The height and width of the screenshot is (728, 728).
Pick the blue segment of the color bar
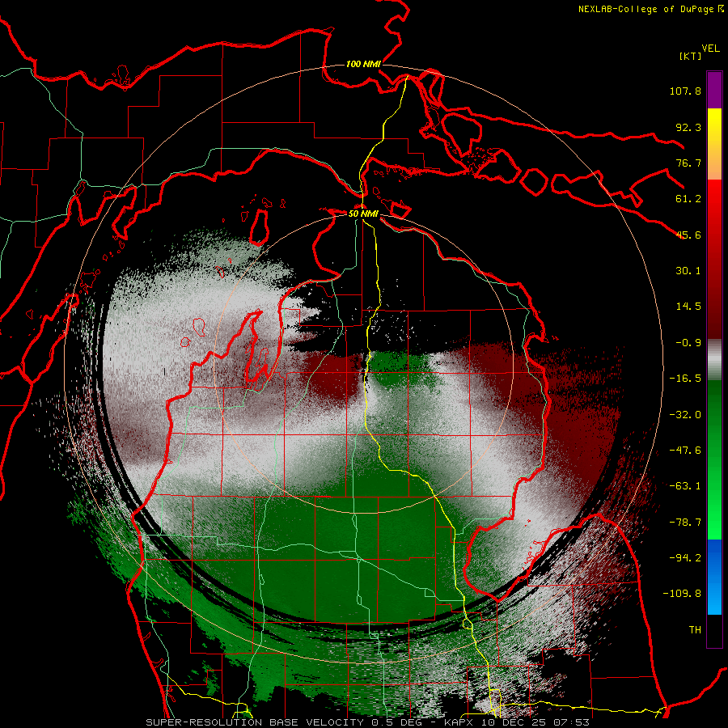714,577
